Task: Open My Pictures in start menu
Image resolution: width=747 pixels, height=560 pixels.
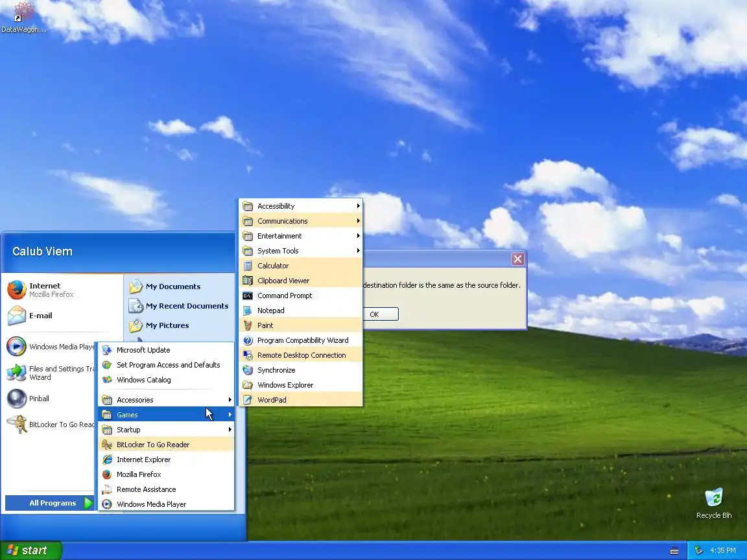Action: point(180,325)
